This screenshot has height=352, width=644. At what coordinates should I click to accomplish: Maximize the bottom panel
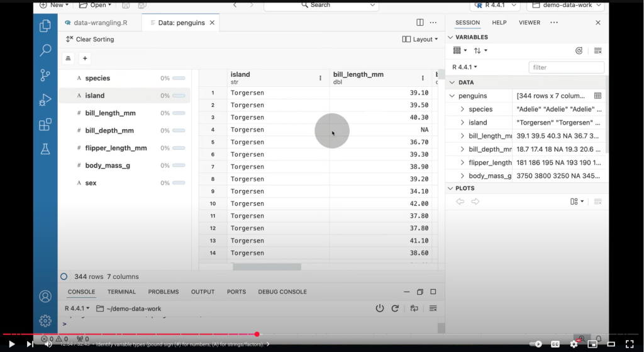[x=433, y=292]
